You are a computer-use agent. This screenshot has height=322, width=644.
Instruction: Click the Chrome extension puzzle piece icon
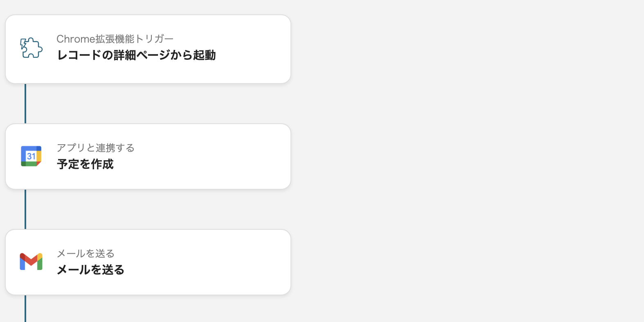(33, 49)
